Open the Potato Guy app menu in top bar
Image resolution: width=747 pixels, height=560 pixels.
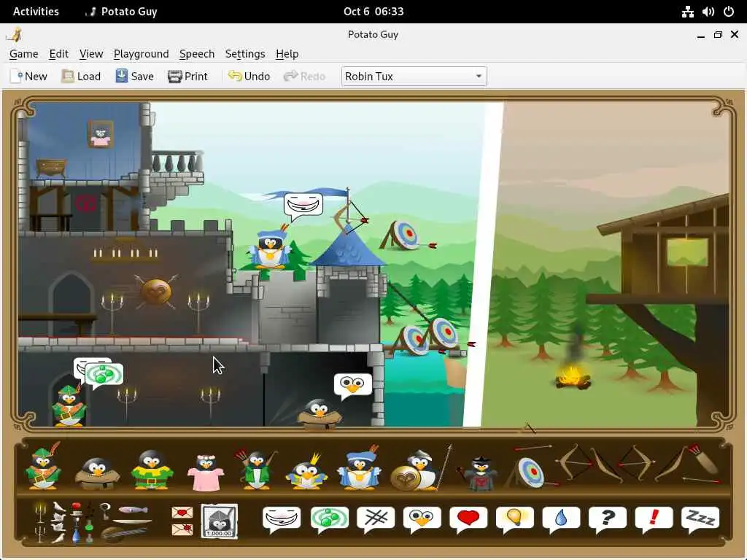coord(122,12)
